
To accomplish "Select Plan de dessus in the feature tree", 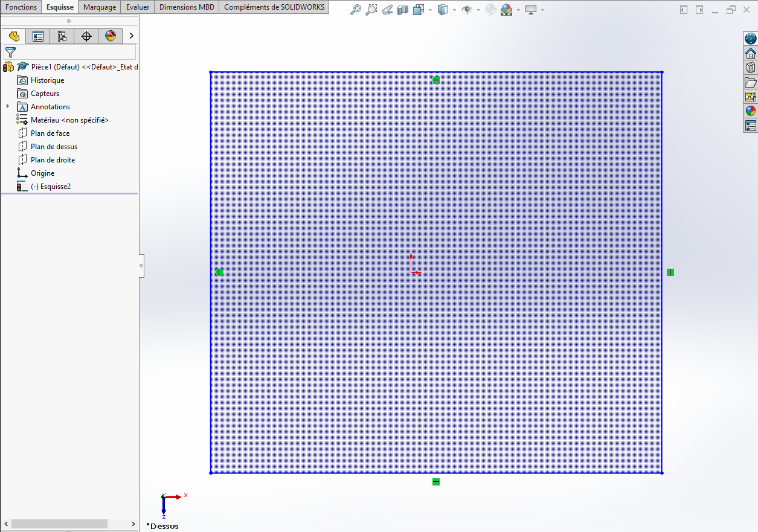I will [54, 147].
